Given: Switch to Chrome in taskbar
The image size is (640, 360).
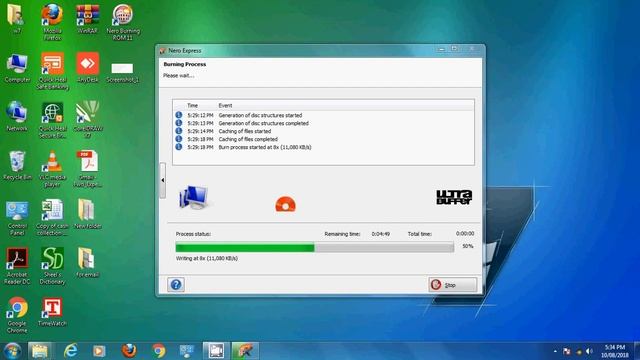Looking at the screenshot, I should (159, 351).
